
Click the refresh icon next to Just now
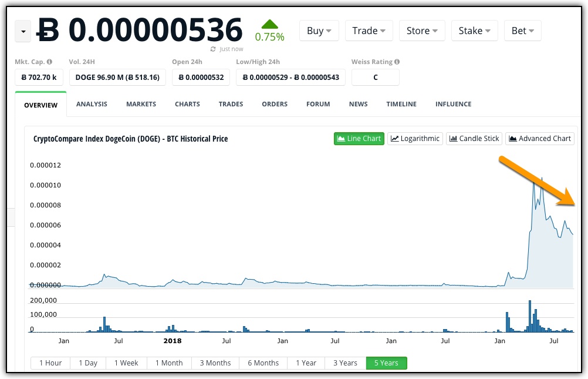tap(213, 49)
